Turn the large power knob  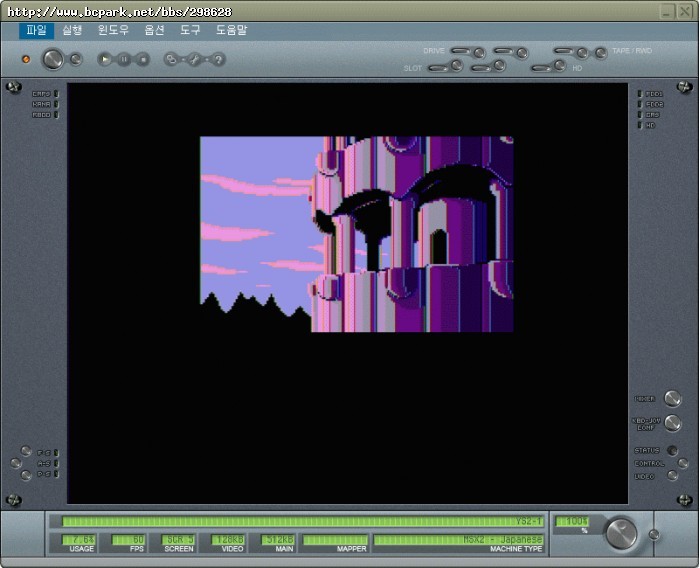point(53,59)
